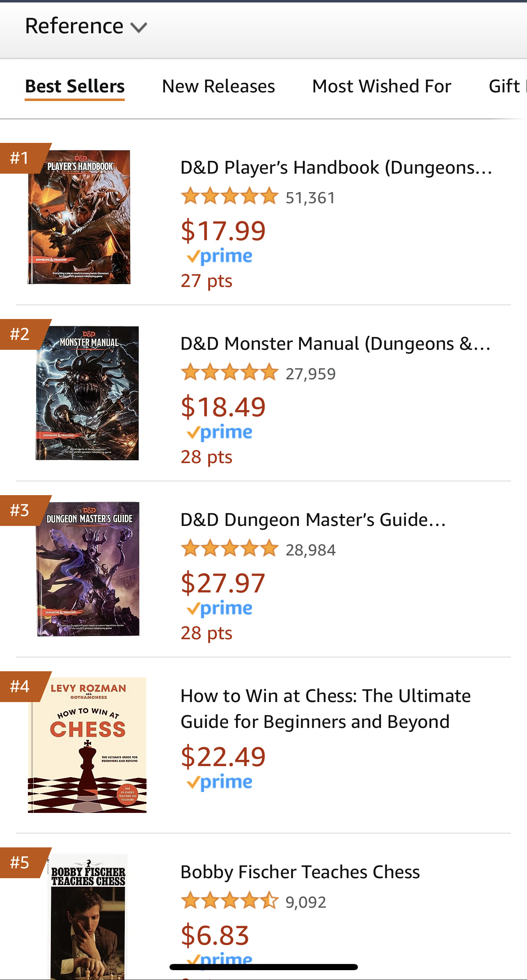Open the Dungeon Master's Guide cover image
This screenshot has width=527, height=980.
[x=88, y=569]
